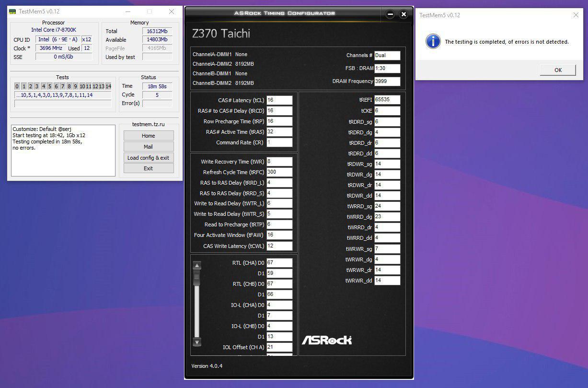Click the Command Rate (CR) field
The height and width of the screenshot is (388, 588).
[x=279, y=142]
